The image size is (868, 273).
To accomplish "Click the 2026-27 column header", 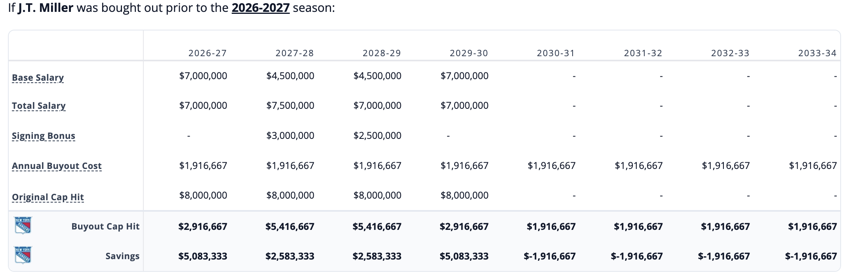I will pyautogui.click(x=207, y=53).
